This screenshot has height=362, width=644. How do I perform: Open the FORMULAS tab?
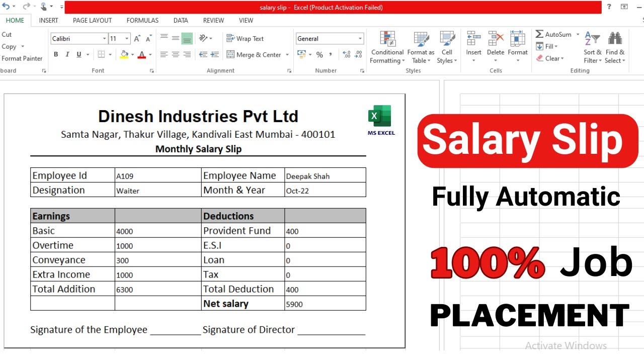142,21
